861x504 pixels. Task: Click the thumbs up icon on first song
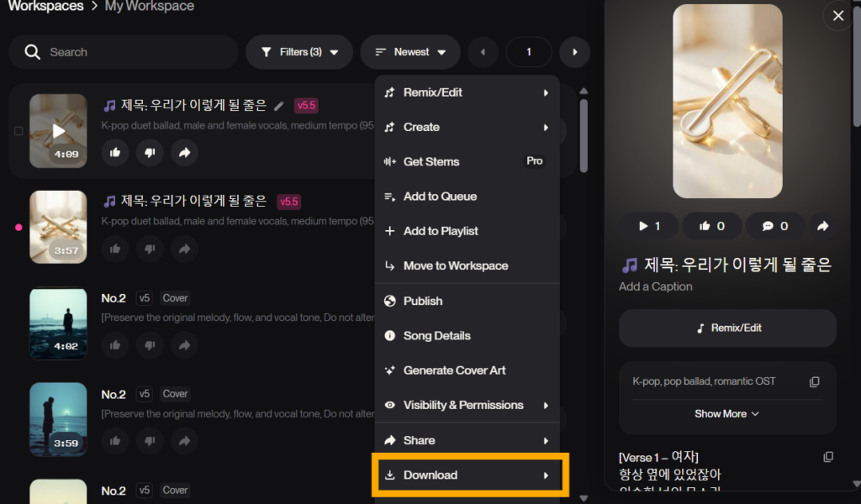(x=115, y=152)
